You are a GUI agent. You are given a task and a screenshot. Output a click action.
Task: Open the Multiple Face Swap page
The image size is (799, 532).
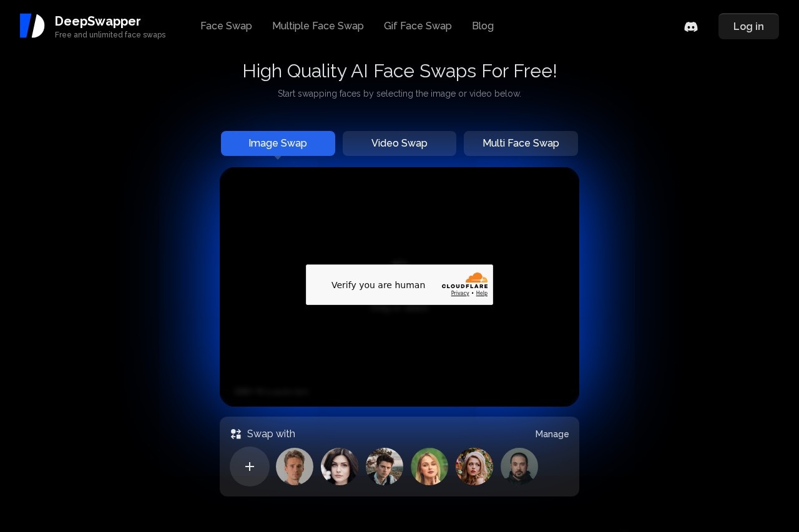pos(318,26)
